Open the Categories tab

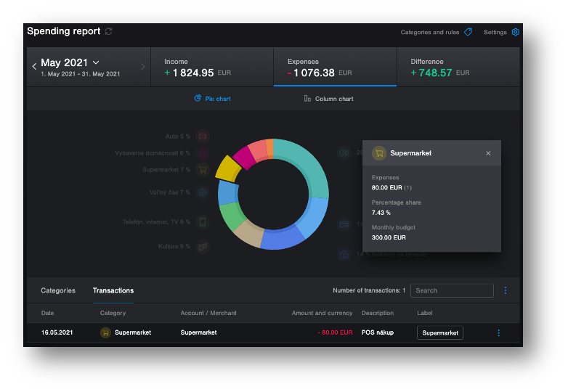[58, 290]
